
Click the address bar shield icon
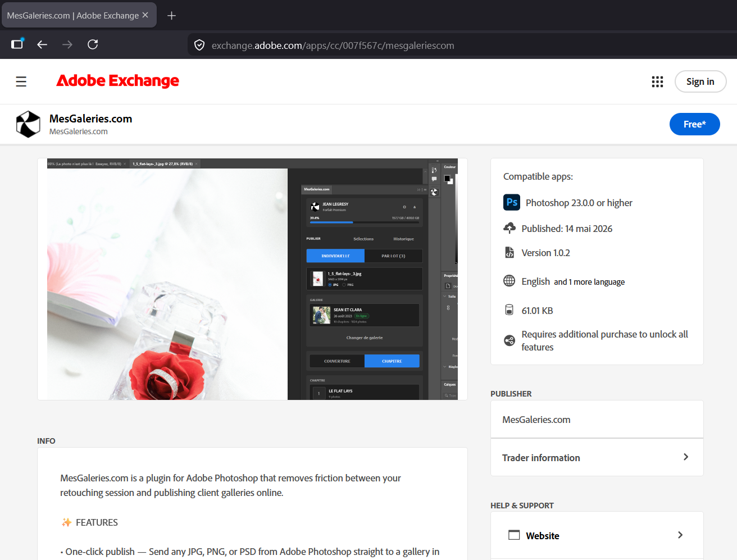point(199,45)
